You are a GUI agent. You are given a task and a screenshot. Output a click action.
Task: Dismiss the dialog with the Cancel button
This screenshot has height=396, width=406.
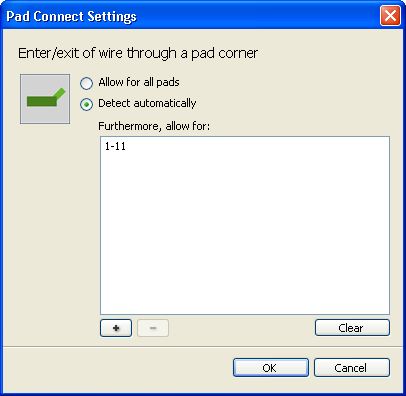(x=352, y=368)
